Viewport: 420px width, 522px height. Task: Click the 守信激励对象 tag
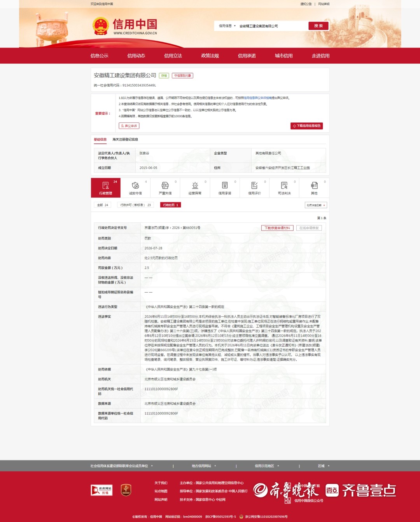click(182, 76)
